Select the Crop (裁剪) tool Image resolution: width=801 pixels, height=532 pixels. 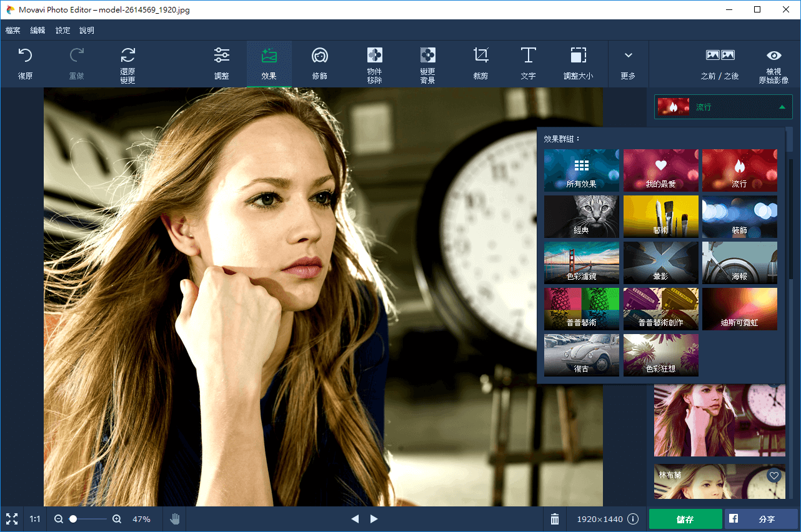click(480, 56)
